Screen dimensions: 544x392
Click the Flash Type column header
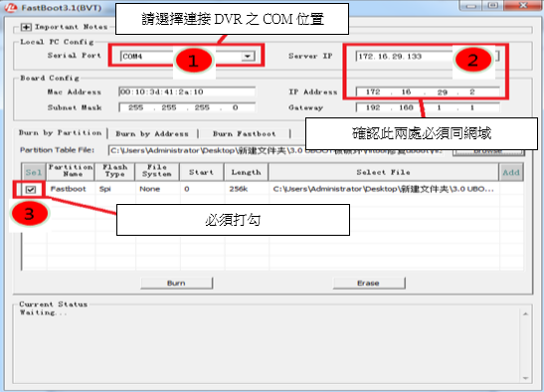[x=114, y=172]
